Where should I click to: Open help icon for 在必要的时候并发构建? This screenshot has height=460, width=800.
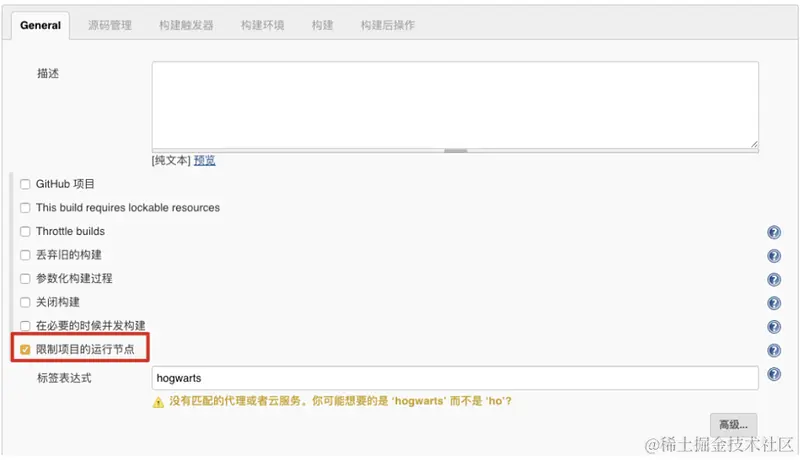click(x=773, y=326)
